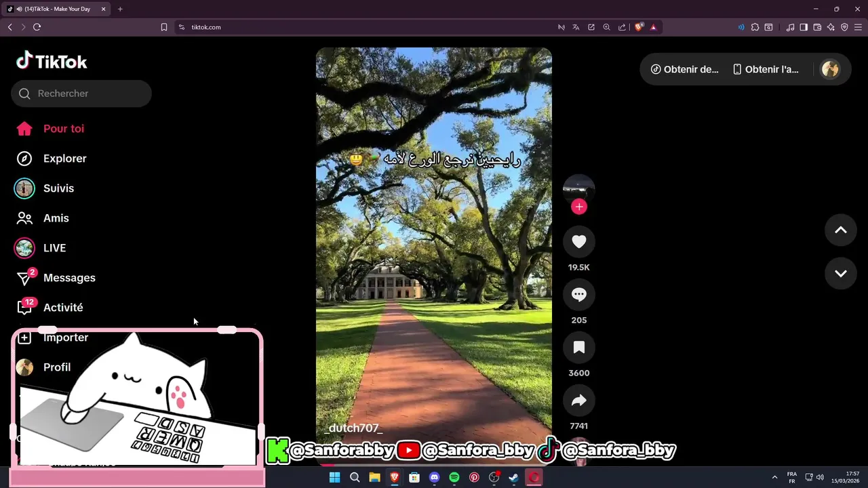The image size is (868, 488).
Task: Open Brave VPN shield icon
Action: click(x=844, y=27)
